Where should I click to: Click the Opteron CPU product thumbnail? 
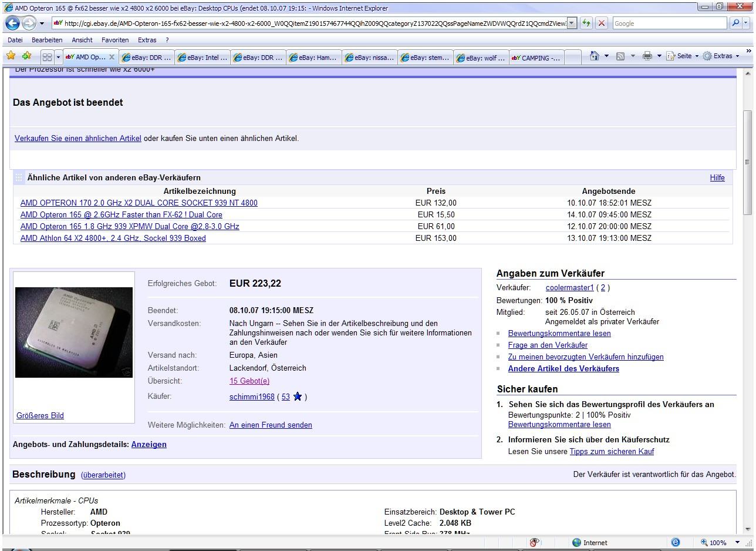click(74, 332)
